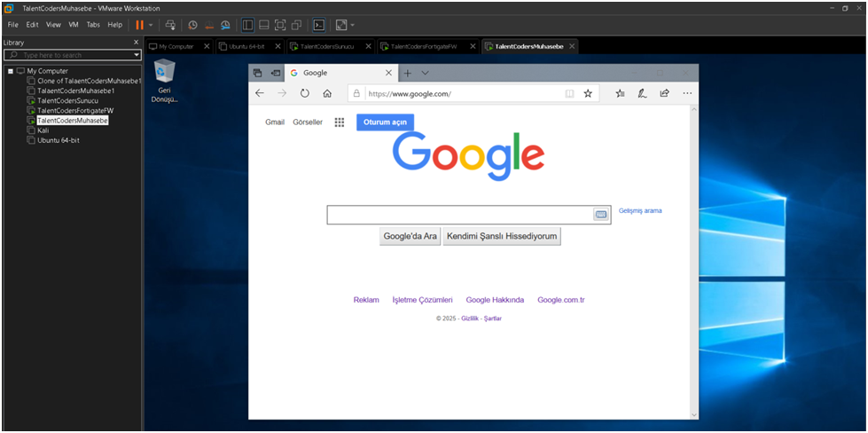Click the Edge tabs you've set aside icon

[257, 73]
